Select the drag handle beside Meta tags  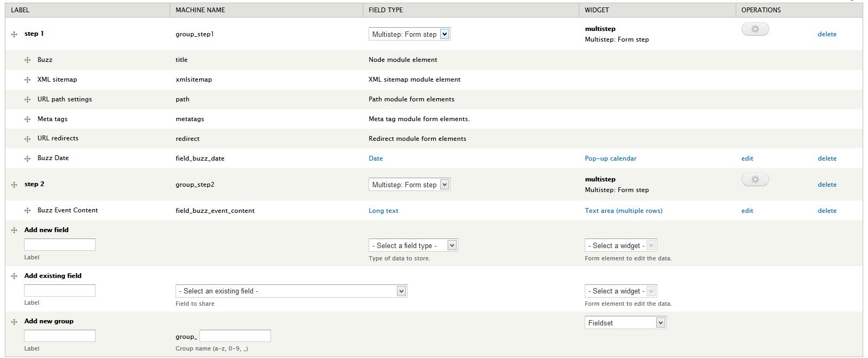tap(28, 120)
